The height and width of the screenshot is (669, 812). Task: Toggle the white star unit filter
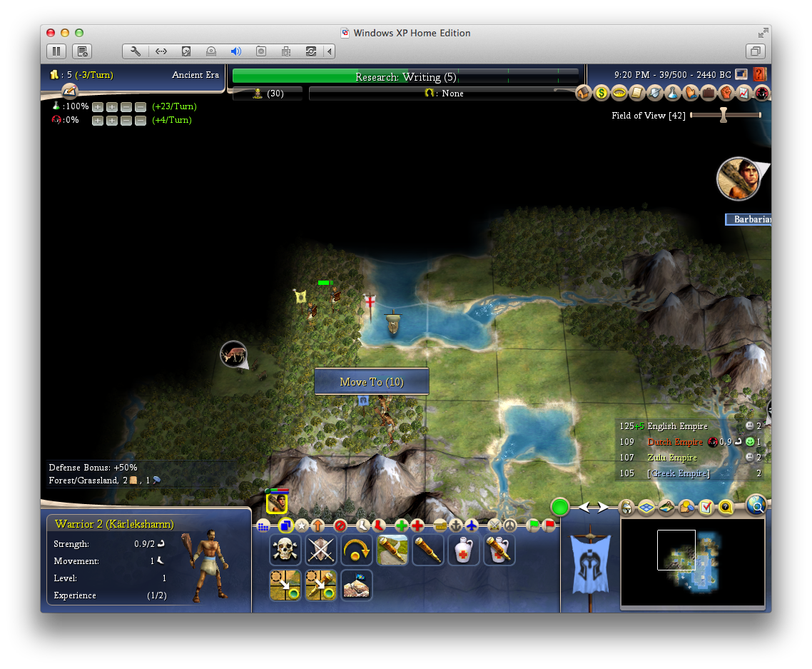[302, 526]
